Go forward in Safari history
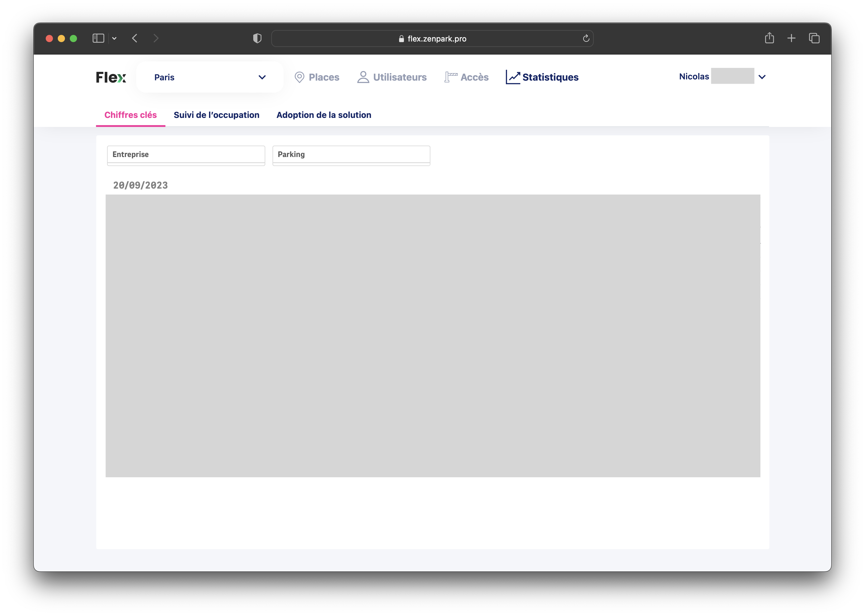The image size is (865, 616). pyautogui.click(x=156, y=38)
